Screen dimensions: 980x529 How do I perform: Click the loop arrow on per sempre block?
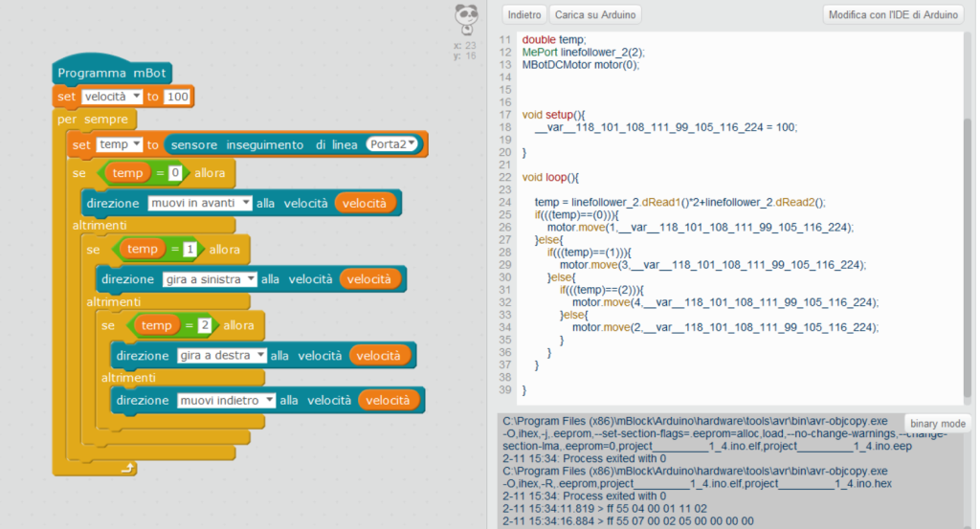[x=127, y=468]
